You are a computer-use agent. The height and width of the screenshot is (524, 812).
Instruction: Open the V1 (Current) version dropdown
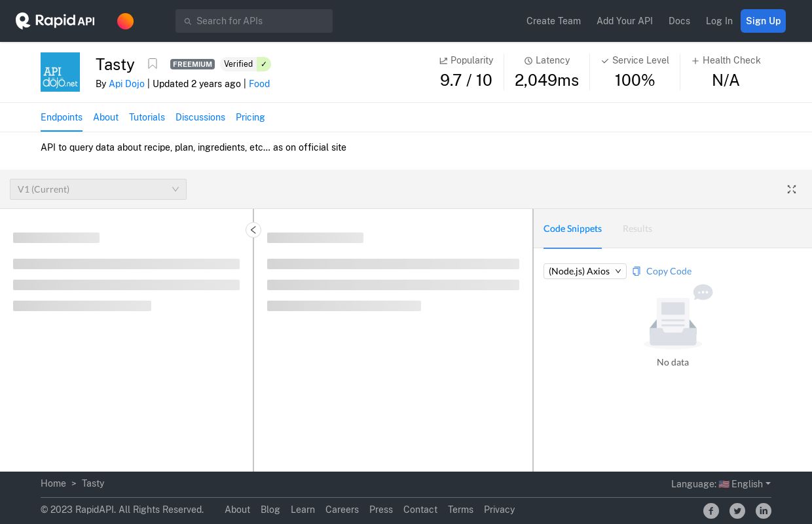98,189
